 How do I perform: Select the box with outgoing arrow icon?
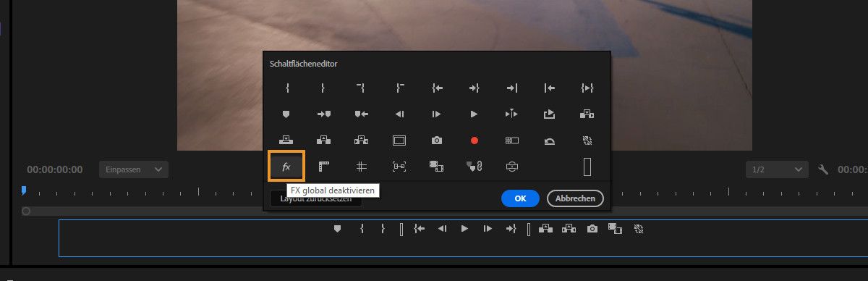click(550, 114)
